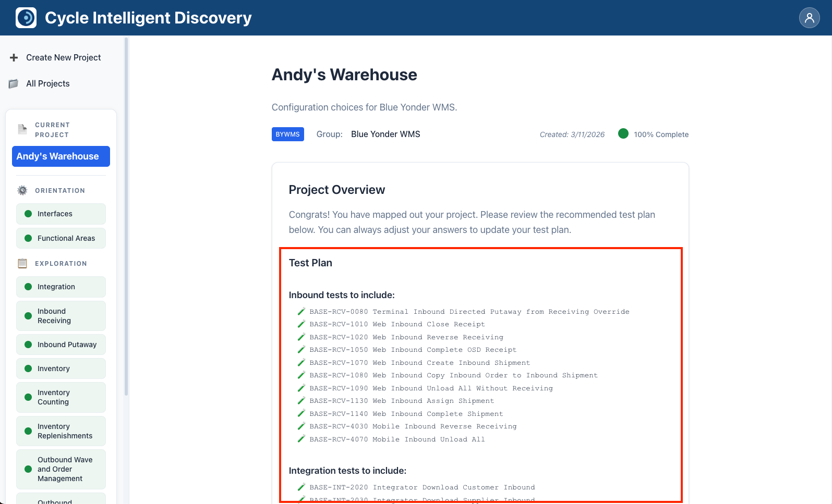The width and height of the screenshot is (832, 504).
Task: Click the test tube icon for BASE-RCV-4030
Action: tap(301, 426)
